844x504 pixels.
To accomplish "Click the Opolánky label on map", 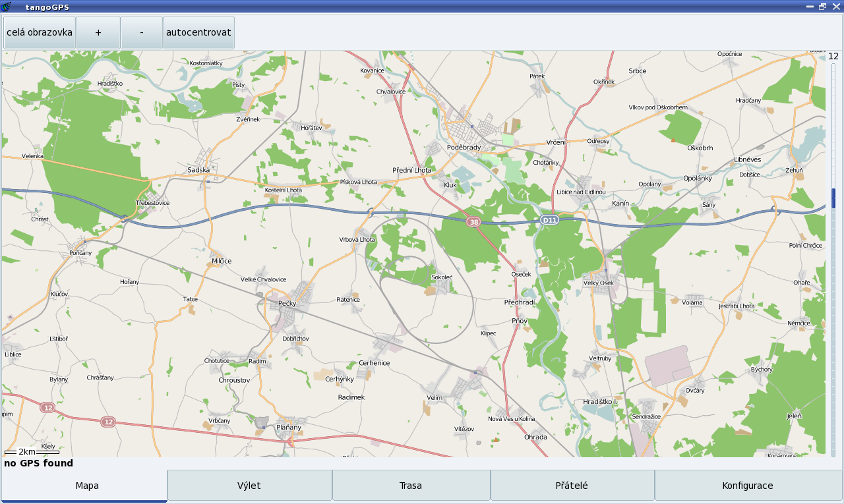I will (698, 179).
